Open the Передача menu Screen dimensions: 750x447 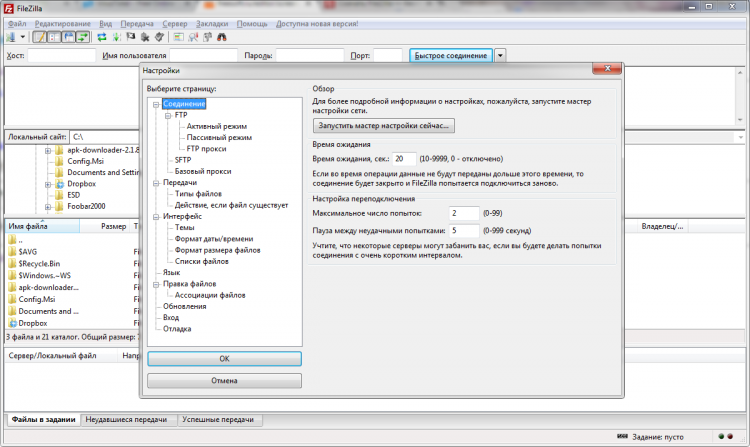click(137, 24)
